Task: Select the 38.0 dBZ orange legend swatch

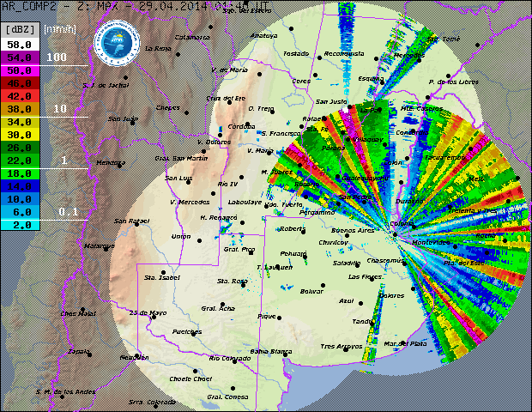Action: tap(20, 109)
